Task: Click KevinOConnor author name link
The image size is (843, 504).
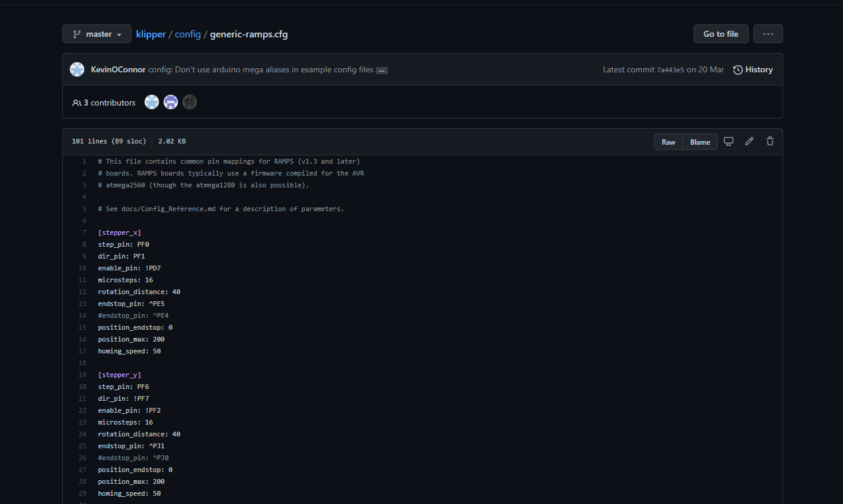Action: point(118,69)
